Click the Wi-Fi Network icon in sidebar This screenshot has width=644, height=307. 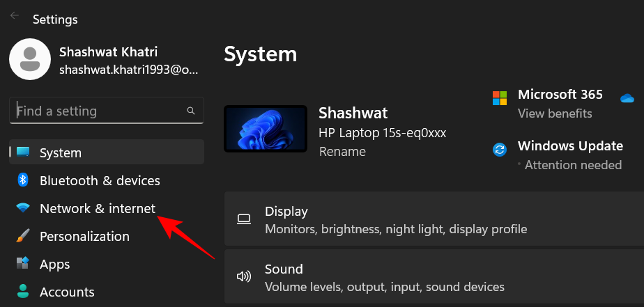click(23, 208)
